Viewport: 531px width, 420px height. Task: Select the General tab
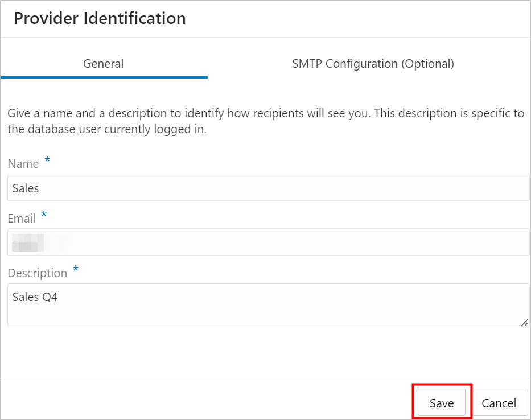click(103, 64)
